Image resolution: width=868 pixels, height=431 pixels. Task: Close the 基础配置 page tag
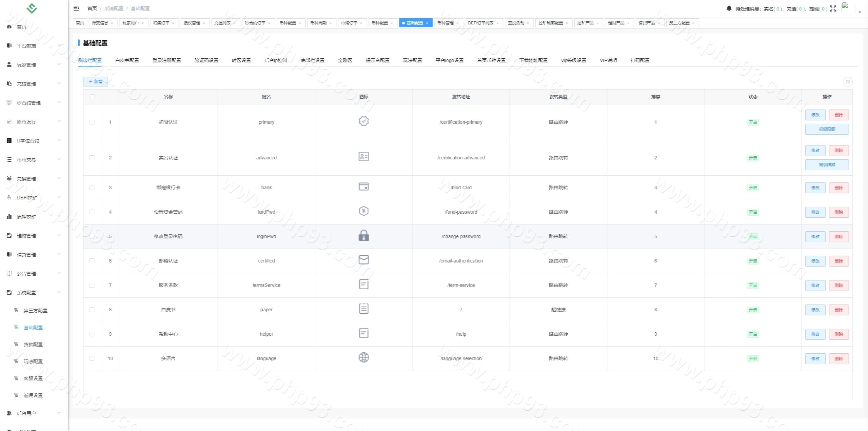(x=427, y=23)
